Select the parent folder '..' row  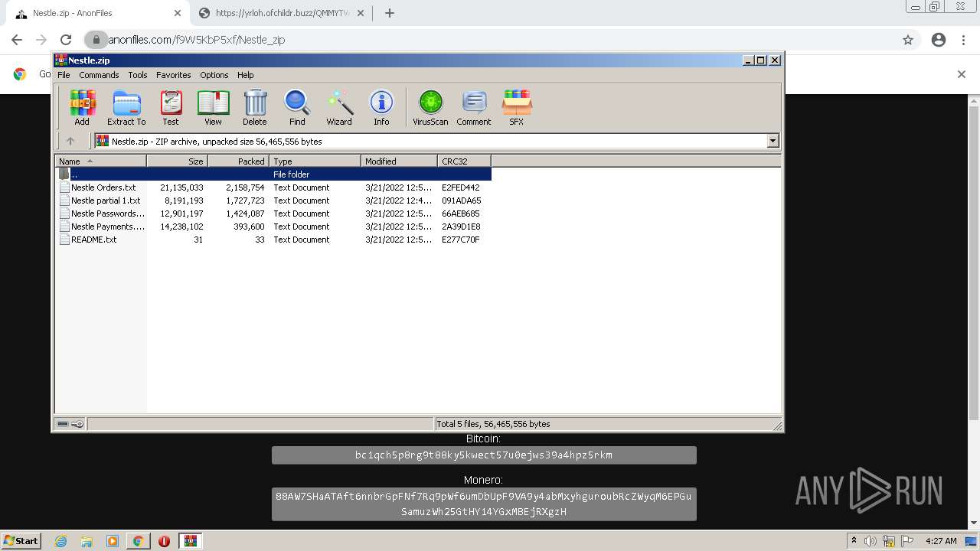click(273, 174)
